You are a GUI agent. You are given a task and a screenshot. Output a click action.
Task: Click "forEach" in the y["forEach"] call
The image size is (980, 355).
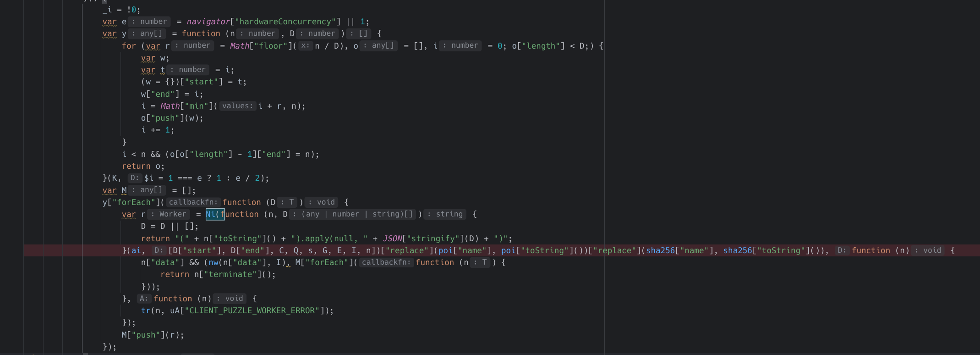[x=134, y=202]
